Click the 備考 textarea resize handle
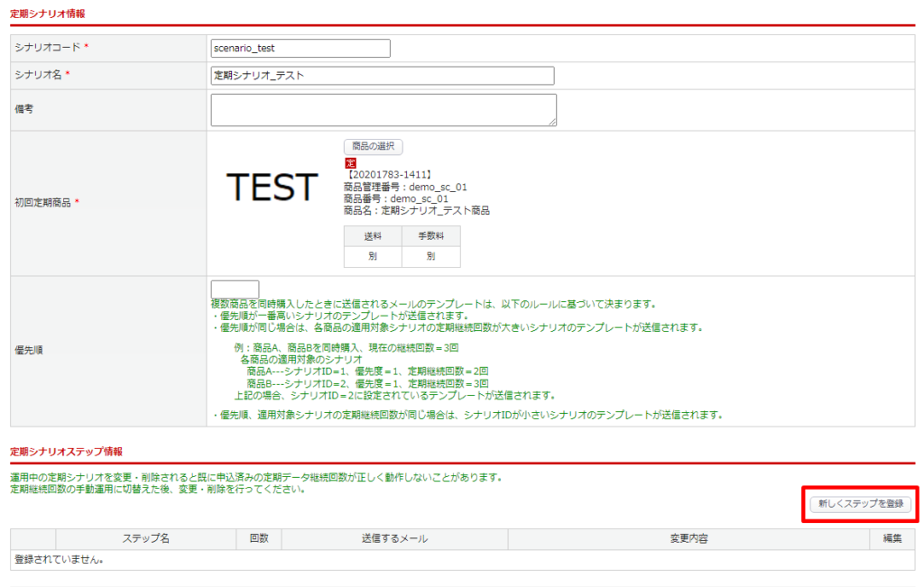The image size is (924, 587). 552,122
